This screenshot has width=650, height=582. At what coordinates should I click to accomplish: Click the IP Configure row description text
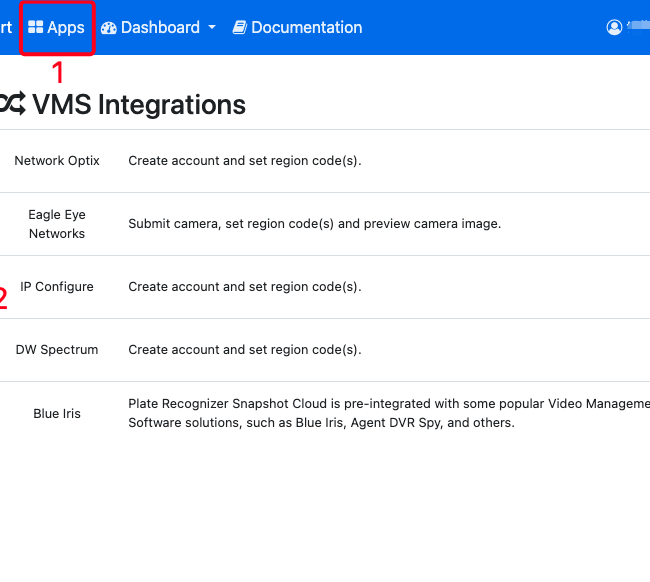(x=245, y=286)
